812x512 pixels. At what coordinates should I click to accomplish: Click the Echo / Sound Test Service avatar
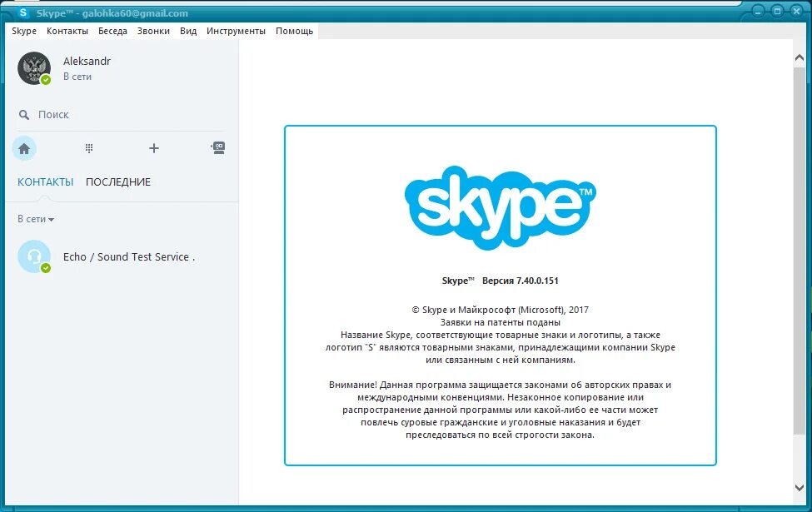tap(34, 256)
